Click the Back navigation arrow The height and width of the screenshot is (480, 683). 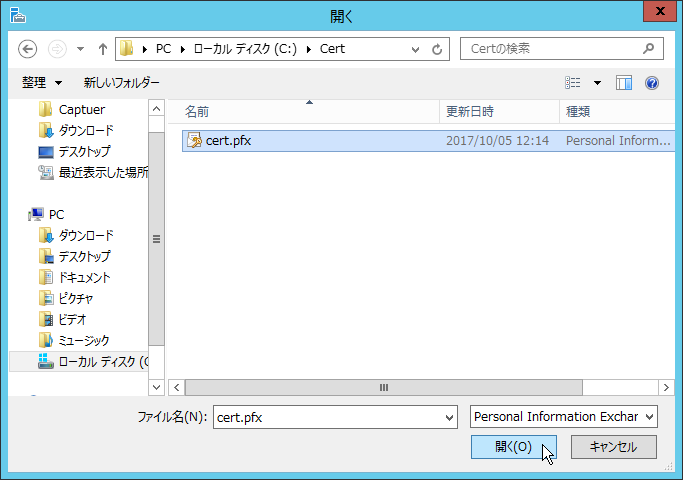(28, 48)
